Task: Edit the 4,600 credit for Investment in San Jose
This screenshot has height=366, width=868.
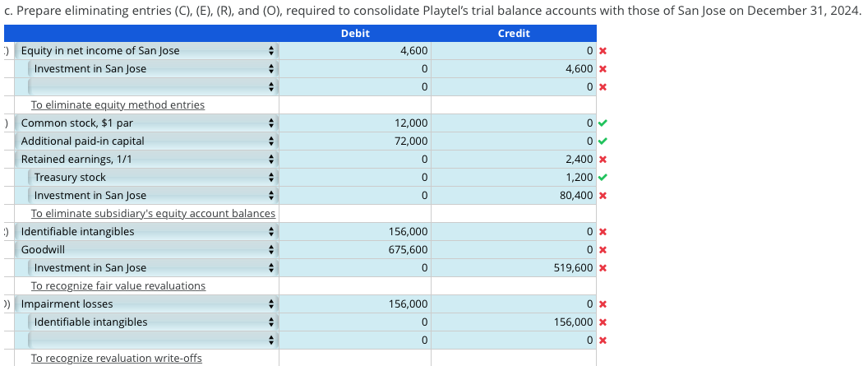Action: coord(514,69)
